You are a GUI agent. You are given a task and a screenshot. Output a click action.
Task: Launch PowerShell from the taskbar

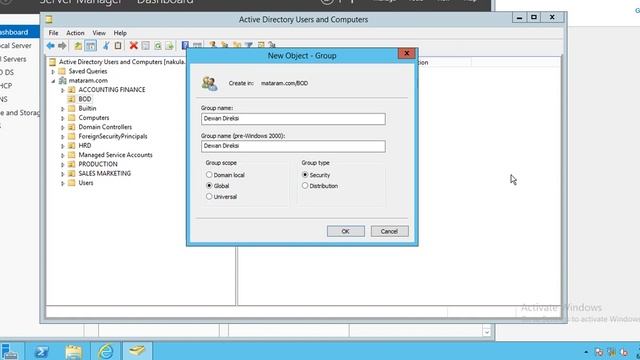pyautogui.click(x=41, y=351)
